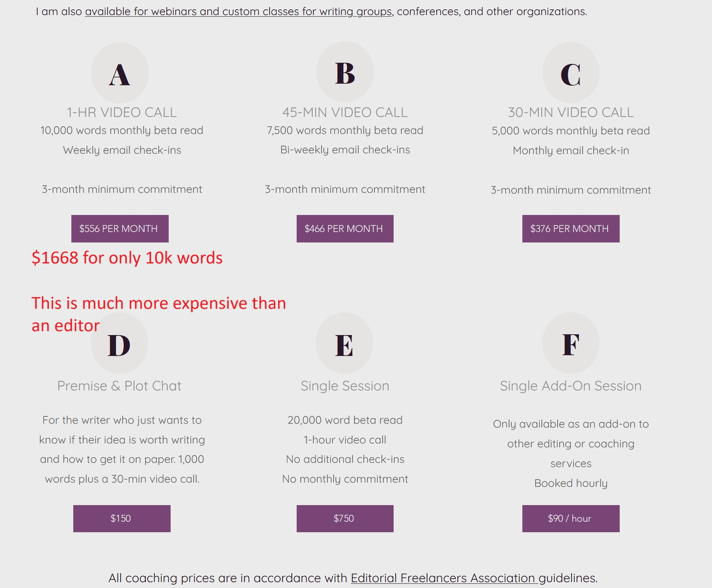The width and height of the screenshot is (712, 588).
Task: Book the $150 Premise & Plot Chat
Action: pos(121,519)
